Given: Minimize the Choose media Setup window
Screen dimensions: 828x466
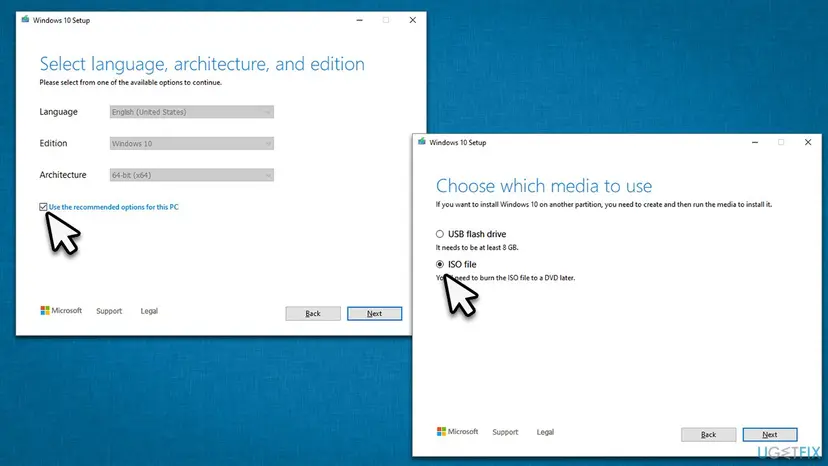Looking at the screenshot, I should [755, 142].
